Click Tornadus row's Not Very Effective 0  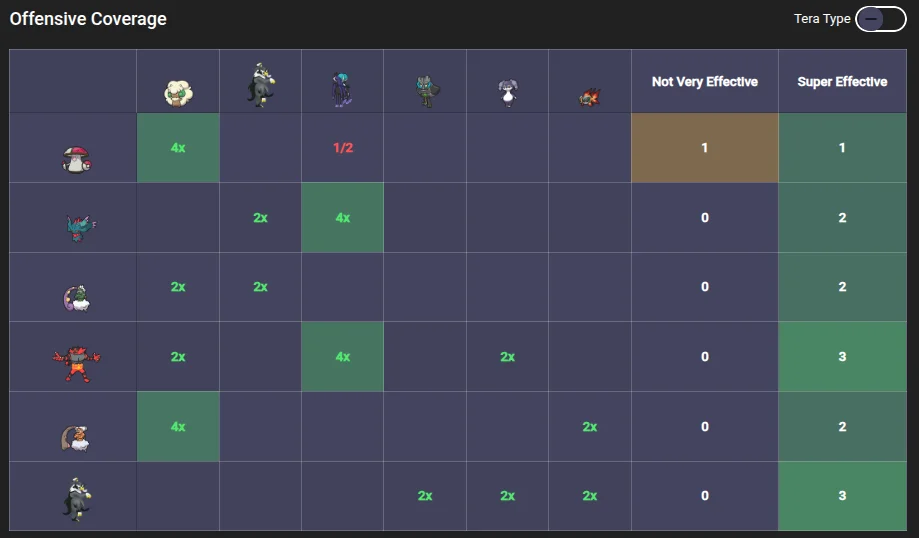click(704, 287)
